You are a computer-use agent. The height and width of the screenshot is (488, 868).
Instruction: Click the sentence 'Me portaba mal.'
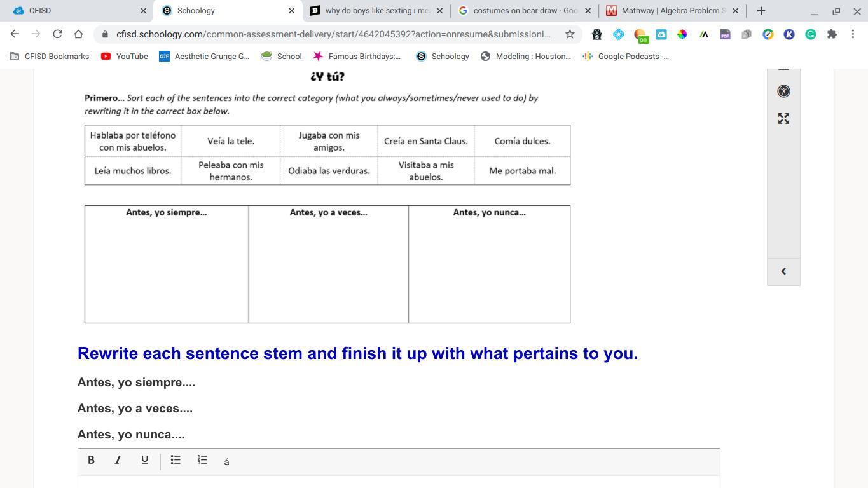pos(522,171)
